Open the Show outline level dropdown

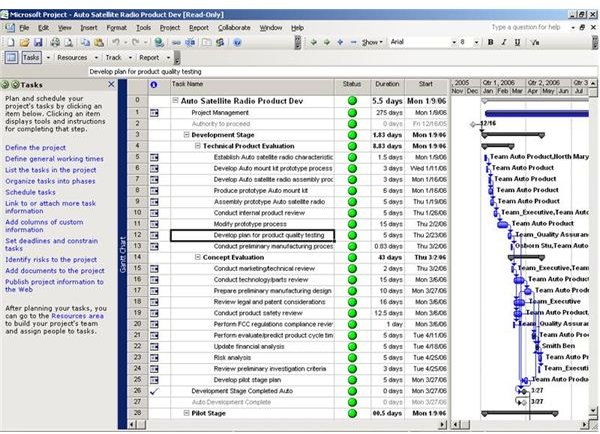[x=372, y=42]
